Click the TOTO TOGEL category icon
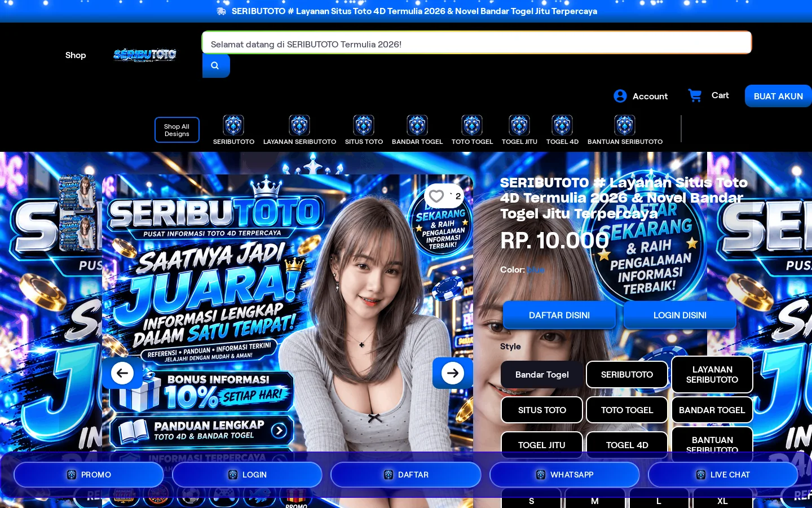 click(472, 125)
